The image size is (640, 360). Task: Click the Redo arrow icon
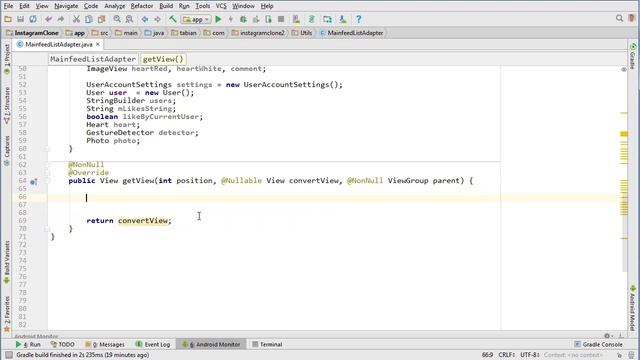click(x=61, y=19)
